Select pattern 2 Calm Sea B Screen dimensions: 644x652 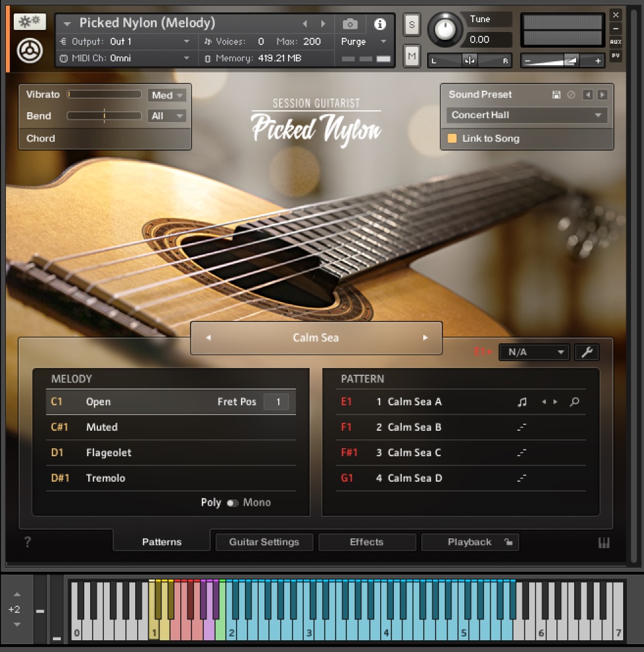point(461,427)
